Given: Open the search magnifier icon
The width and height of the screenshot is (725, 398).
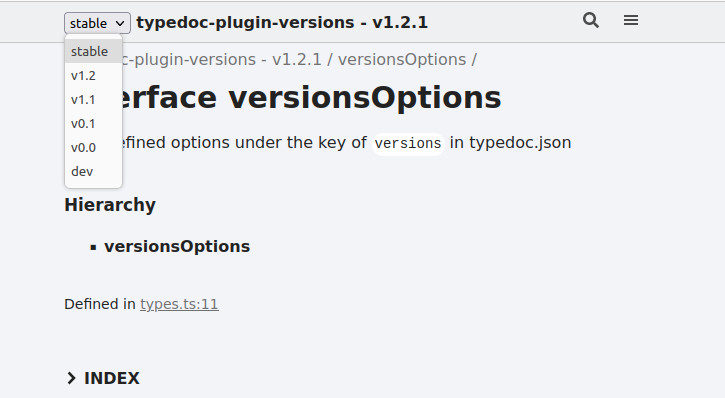Looking at the screenshot, I should click(x=590, y=20).
